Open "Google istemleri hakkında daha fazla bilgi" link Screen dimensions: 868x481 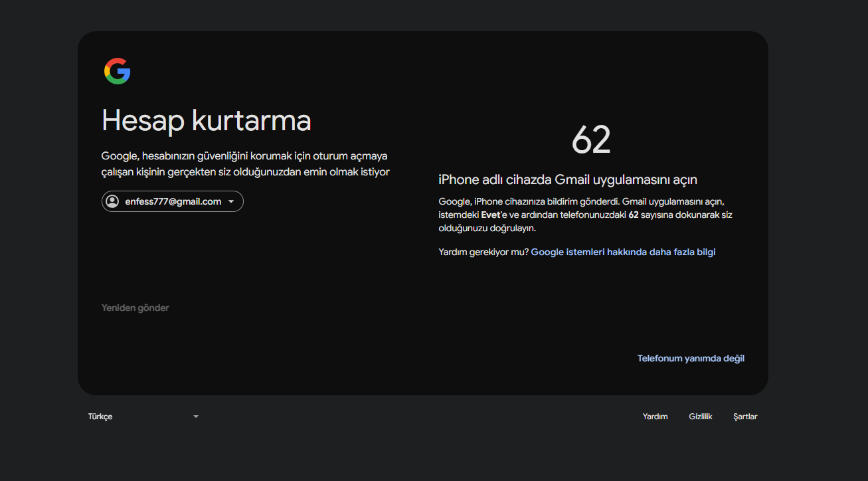tap(623, 252)
